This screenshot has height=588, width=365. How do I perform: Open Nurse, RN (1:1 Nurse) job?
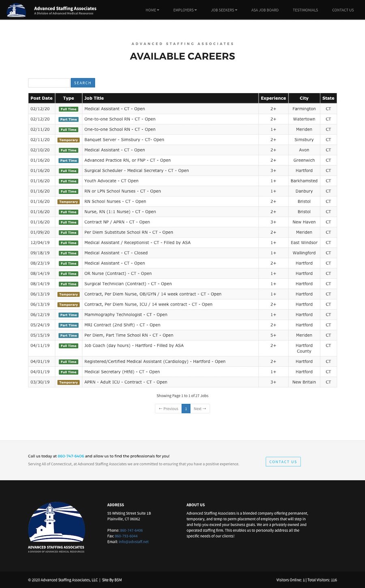coord(120,212)
